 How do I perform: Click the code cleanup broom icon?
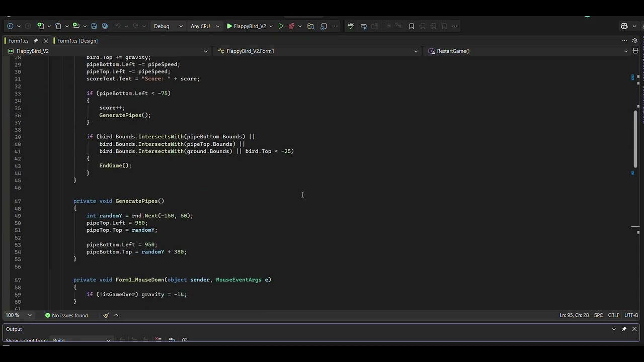106,315
